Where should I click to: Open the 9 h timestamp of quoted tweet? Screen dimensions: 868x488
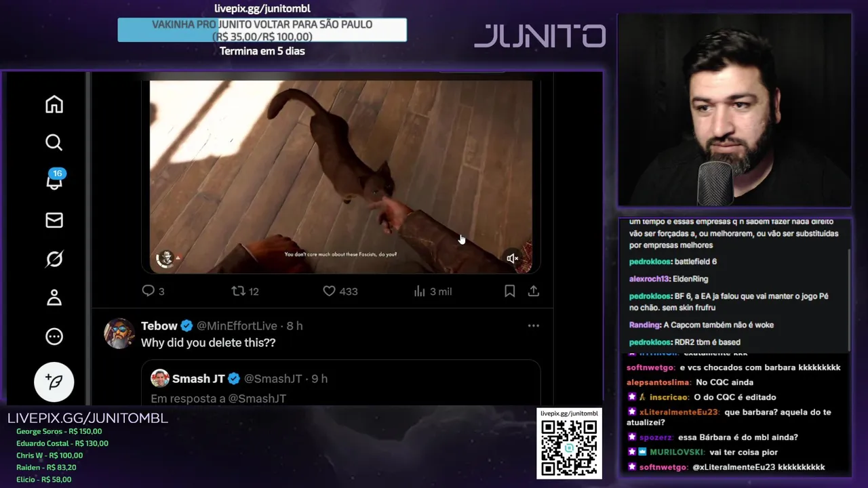click(x=319, y=379)
